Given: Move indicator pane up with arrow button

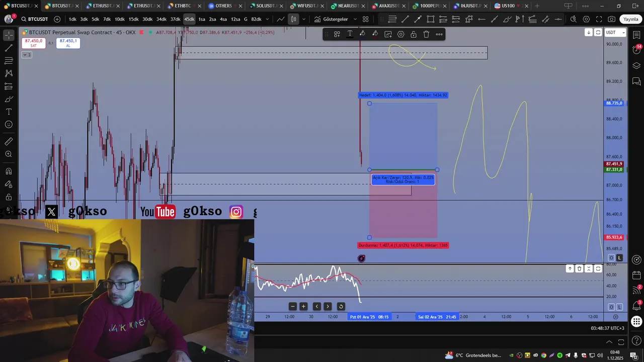Looking at the screenshot, I should (x=570, y=268).
